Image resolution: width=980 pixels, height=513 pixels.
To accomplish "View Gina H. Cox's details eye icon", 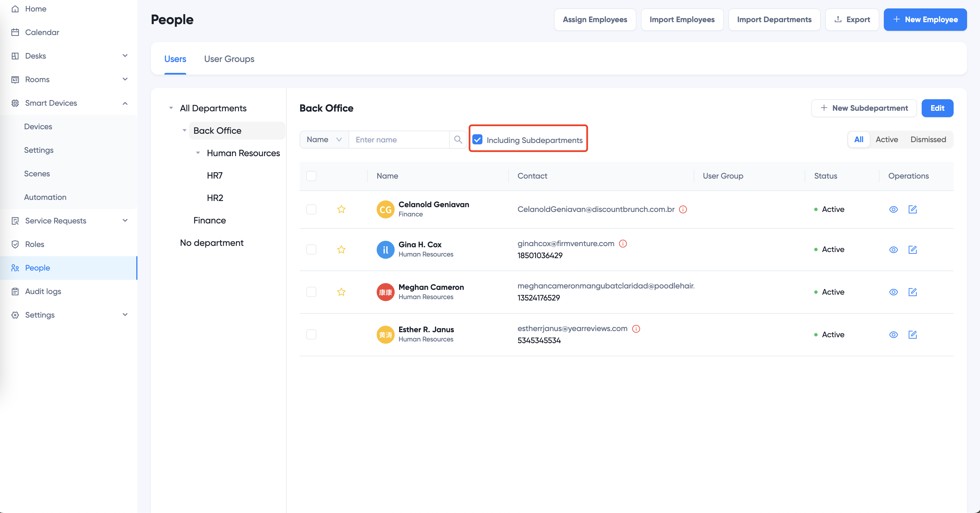I will tap(894, 249).
